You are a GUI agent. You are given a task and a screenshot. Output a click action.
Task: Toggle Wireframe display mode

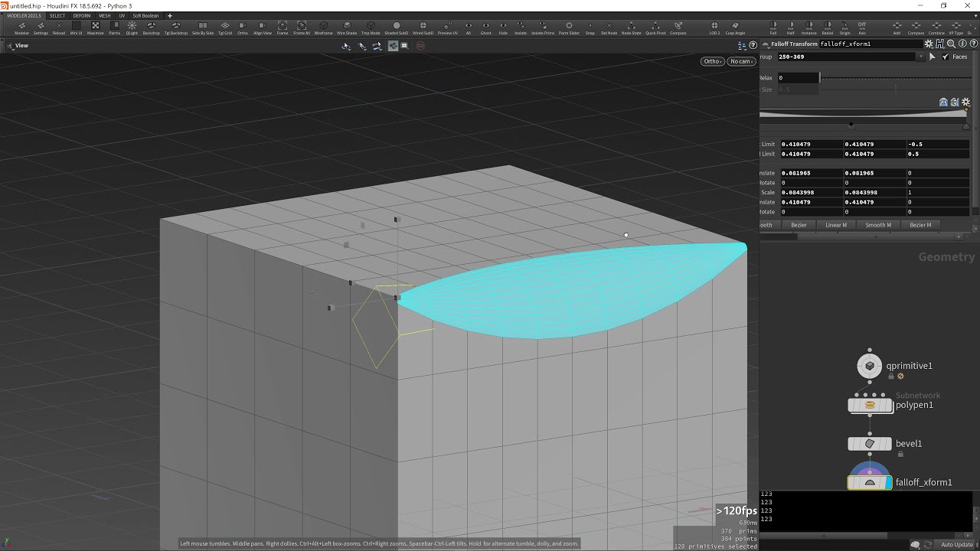coord(323,27)
